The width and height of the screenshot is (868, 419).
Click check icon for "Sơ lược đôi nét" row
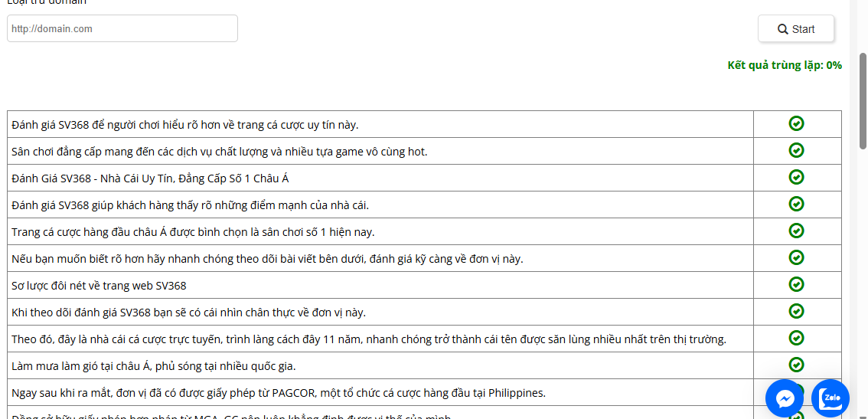[x=796, y=284]
